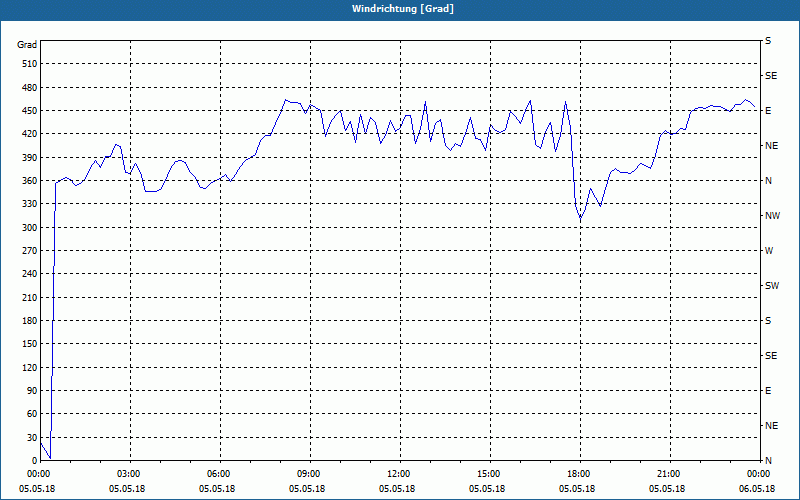Click the 330 y-axis value
This screenshot has width=800, height=500.
[30, 204]
